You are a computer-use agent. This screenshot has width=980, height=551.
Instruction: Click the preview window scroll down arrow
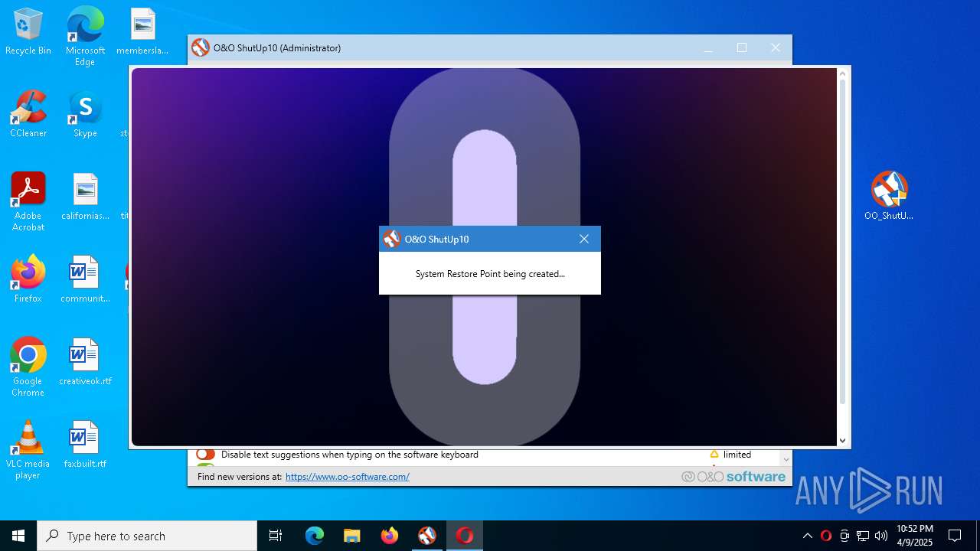(843, 441)
